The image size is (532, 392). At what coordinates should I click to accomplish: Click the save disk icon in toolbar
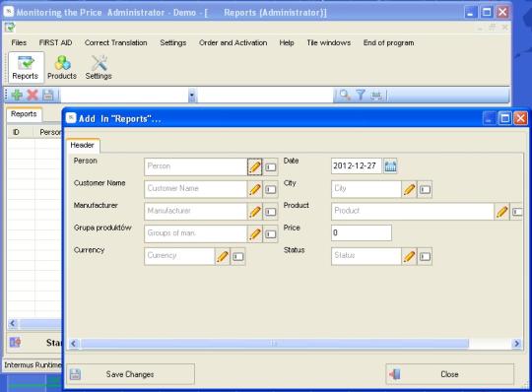click(48, 96)
